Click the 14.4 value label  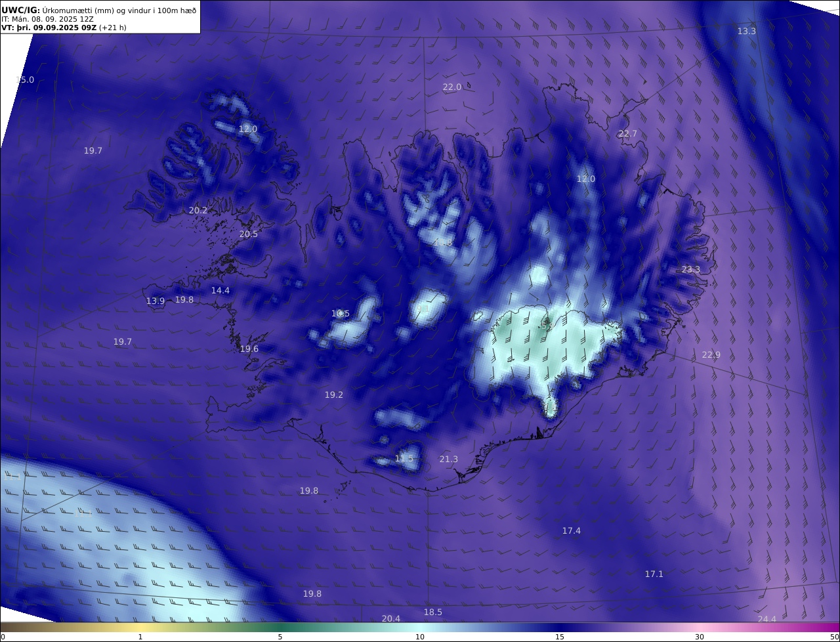pyautogui.click(x=220, y=291)
